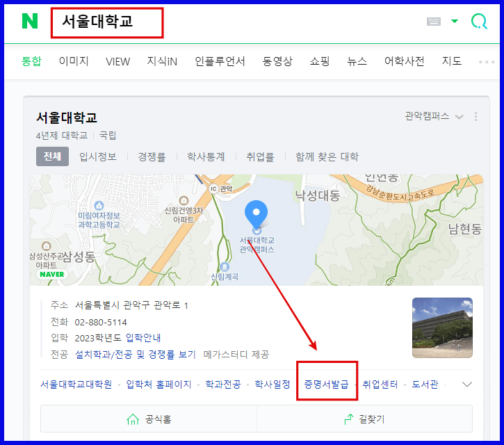
Task: Select the 전체 filter button
Action: [52, 156]
